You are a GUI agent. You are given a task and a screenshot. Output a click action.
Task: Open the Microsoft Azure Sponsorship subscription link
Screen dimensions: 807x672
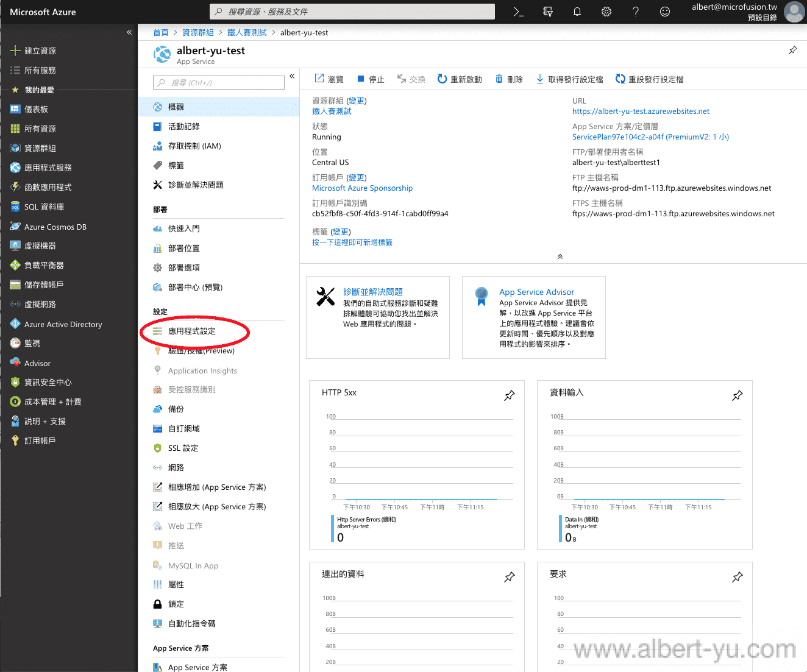tap(362, 188)
